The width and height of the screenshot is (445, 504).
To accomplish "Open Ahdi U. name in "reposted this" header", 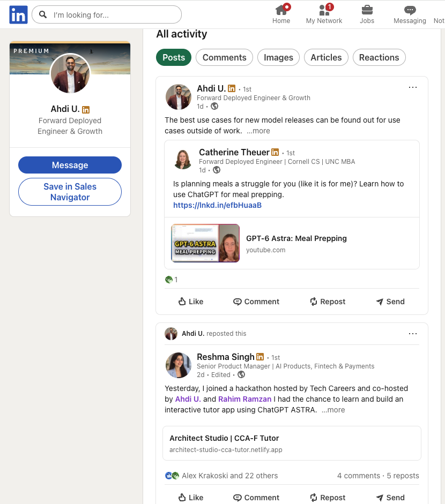I will point(193,334).
